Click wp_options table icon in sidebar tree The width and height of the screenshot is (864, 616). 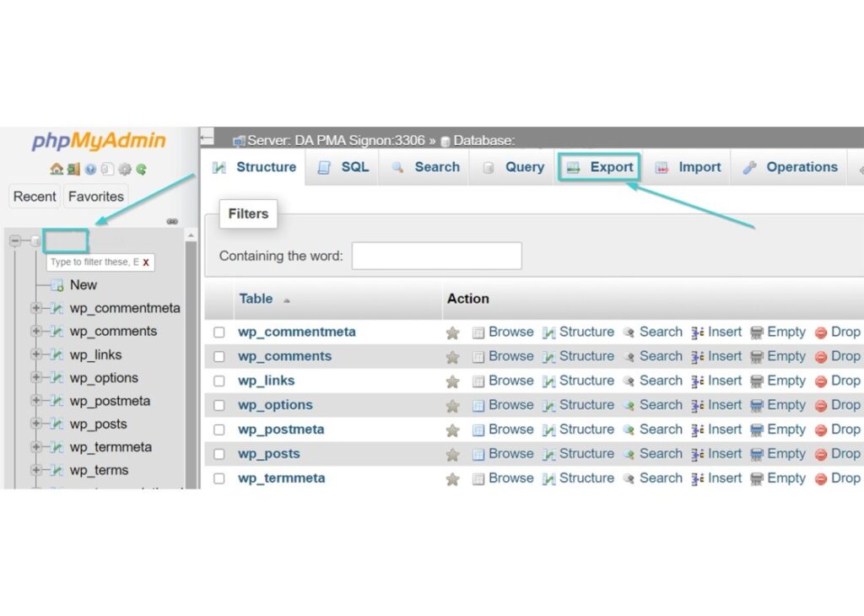click(x=57, y=377)
